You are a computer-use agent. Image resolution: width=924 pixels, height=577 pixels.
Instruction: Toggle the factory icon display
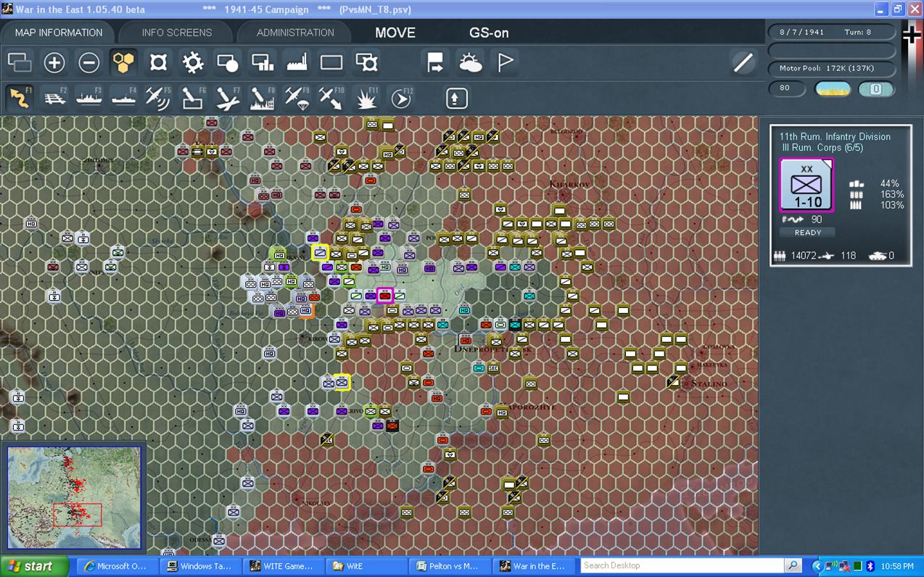[297, 62]
